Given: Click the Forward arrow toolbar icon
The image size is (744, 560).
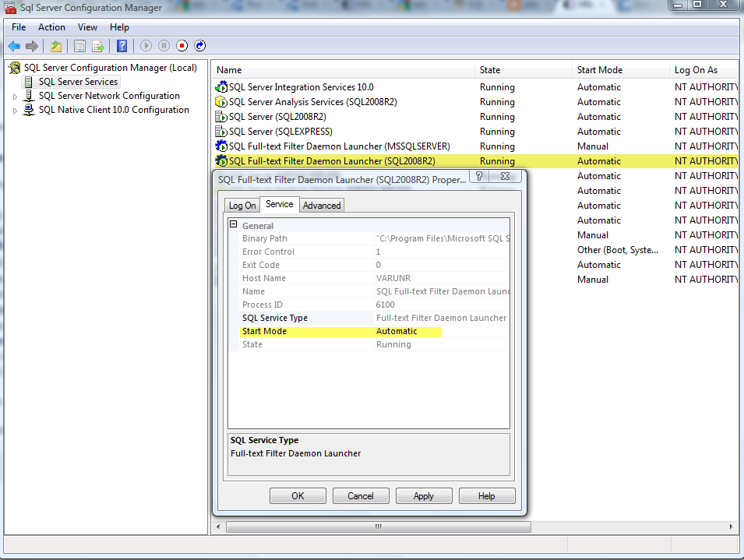Looking at the screenshot, I should (x=32, y=46).
